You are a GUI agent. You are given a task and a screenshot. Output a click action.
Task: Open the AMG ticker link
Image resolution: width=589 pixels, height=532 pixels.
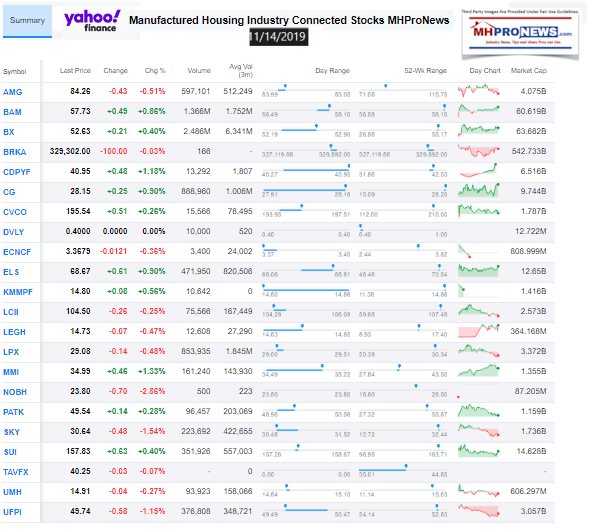(x=13, y=92)
